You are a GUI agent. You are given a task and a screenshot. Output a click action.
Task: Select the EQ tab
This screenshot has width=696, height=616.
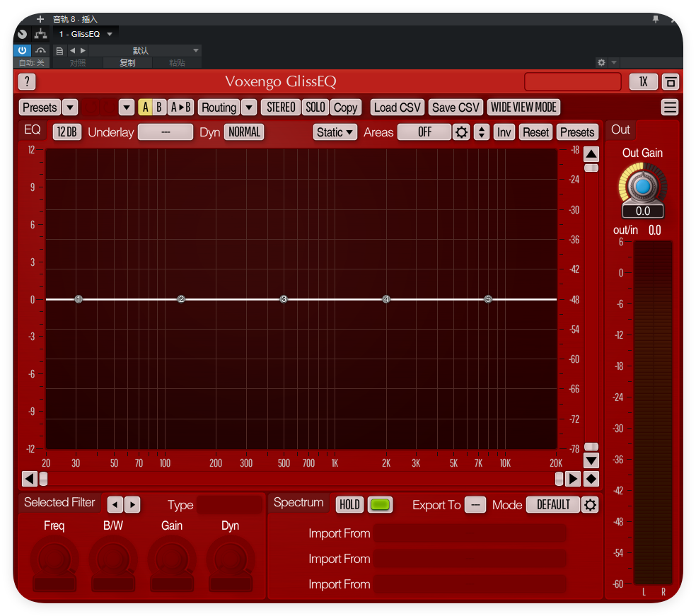(33, 129)
